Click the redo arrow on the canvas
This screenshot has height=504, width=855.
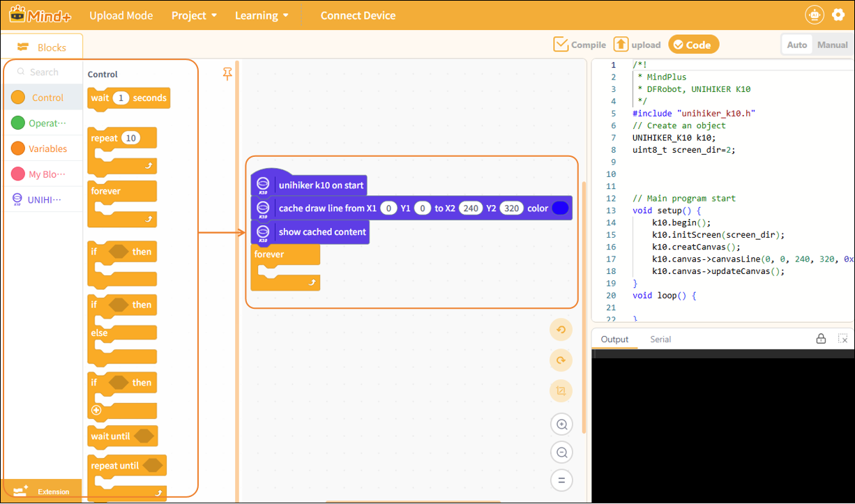[561, 360]
